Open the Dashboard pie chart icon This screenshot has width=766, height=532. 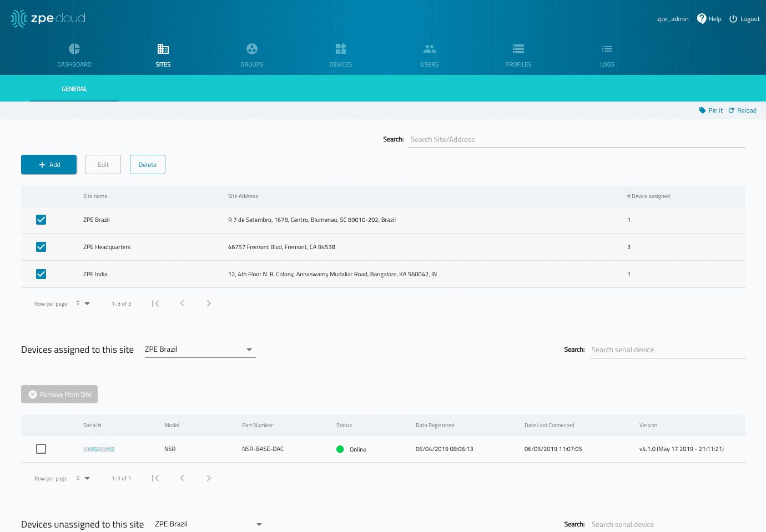[x=74, y=49]
